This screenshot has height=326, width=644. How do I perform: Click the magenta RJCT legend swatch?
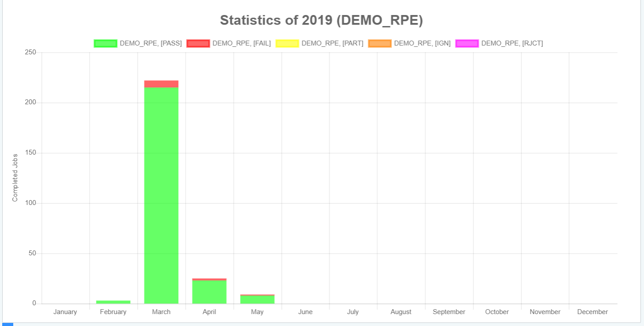click(467, 43)
